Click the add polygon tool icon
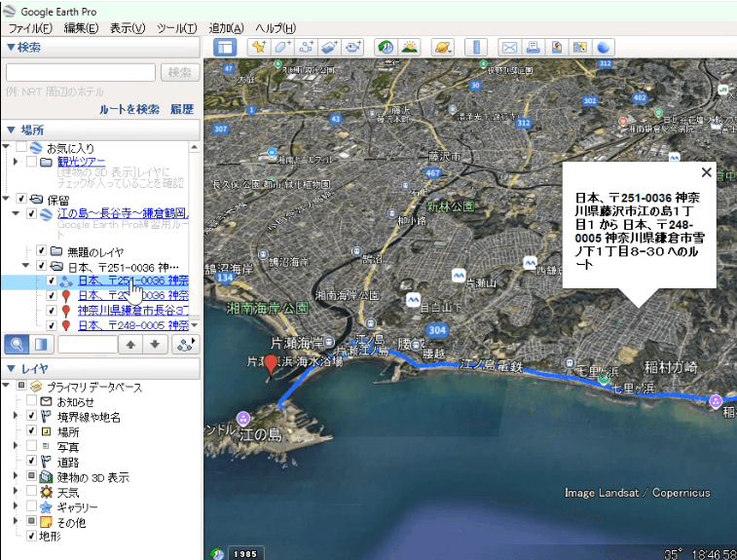Screen dimensions: 737x560 282,47
